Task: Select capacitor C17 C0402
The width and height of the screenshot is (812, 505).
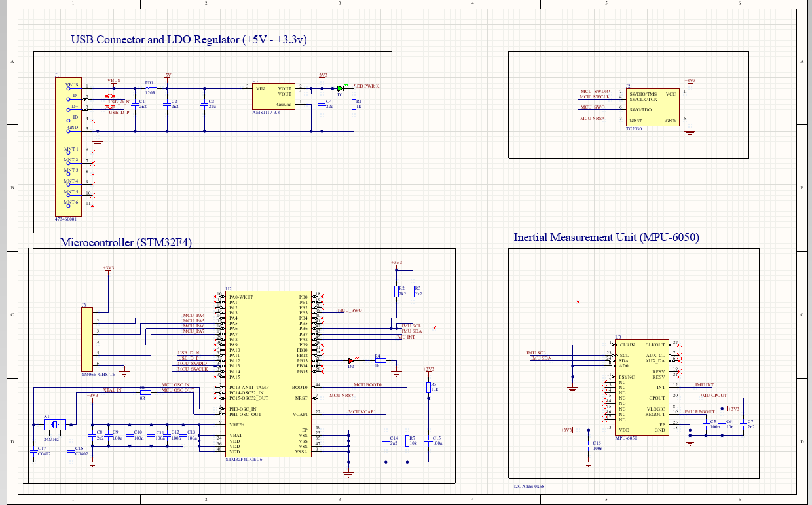Action: coord(33,451)
